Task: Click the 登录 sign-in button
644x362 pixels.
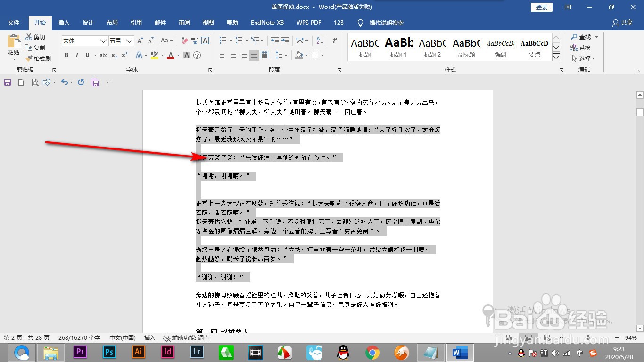Action: [541, 7]
